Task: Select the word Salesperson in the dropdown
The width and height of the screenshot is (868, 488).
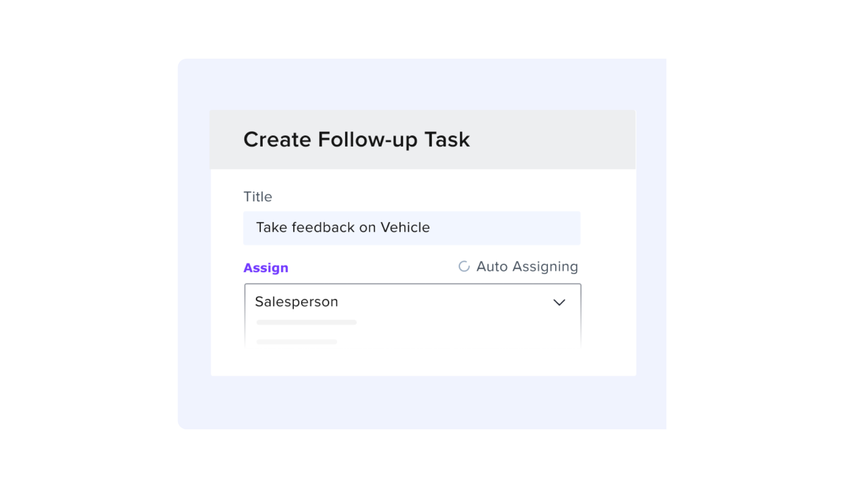Action: pos(297,302)
